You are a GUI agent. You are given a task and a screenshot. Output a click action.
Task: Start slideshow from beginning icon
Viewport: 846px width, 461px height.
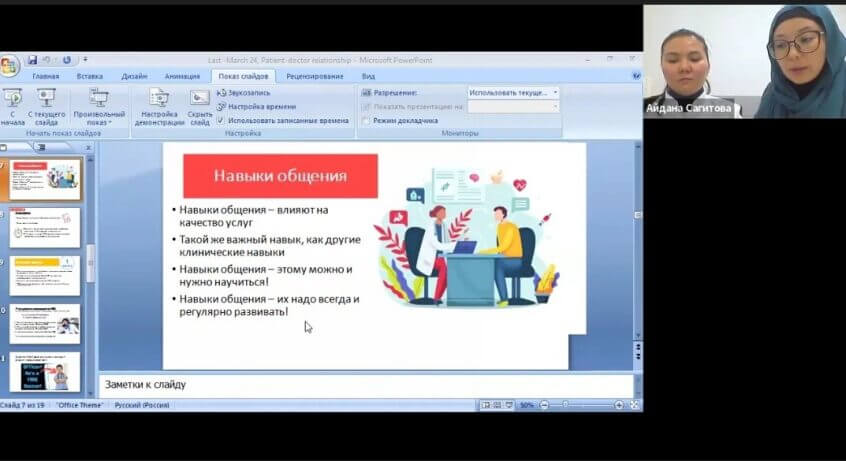(x=12, y=98)
